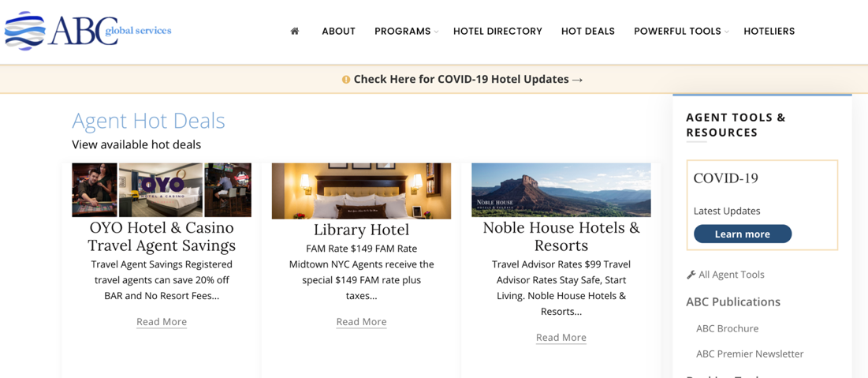Screen dimensions: 868x378
Task: Click Read More under Library Hotel
Action: click(361, 322)
